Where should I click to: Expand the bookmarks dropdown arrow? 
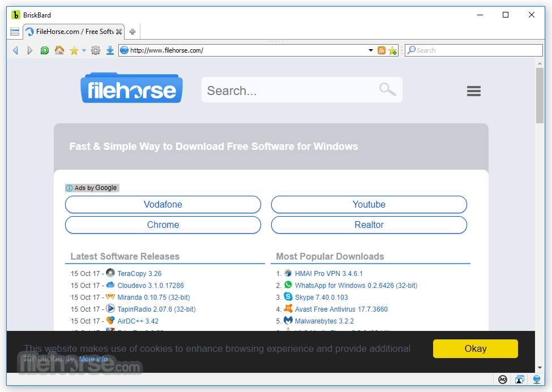(x=84, y=50)
